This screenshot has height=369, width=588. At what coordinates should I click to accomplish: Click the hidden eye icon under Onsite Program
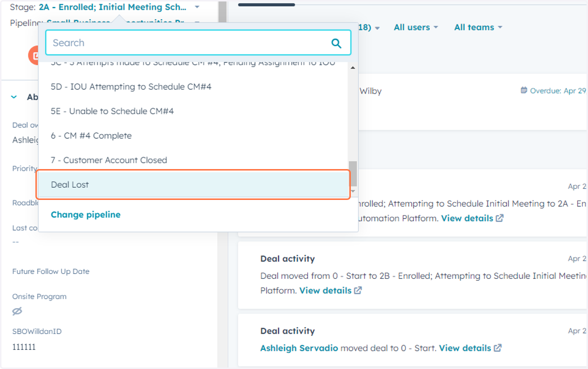(17, 311)
